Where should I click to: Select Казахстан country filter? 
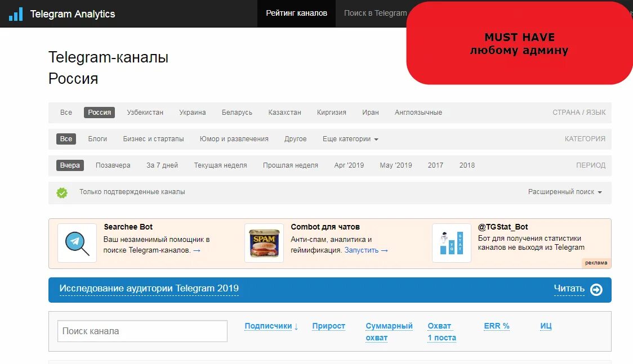tap(284, 113)
